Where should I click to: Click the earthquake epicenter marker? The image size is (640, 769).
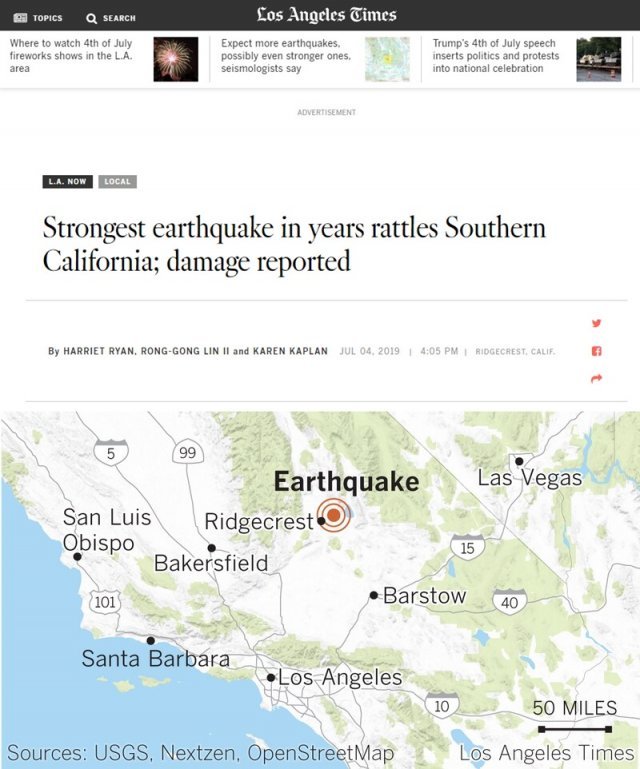(x=335, y=515)
